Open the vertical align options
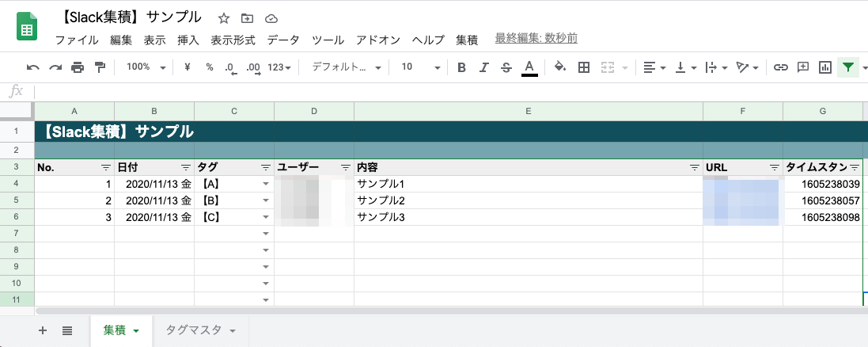 point(685,67)
